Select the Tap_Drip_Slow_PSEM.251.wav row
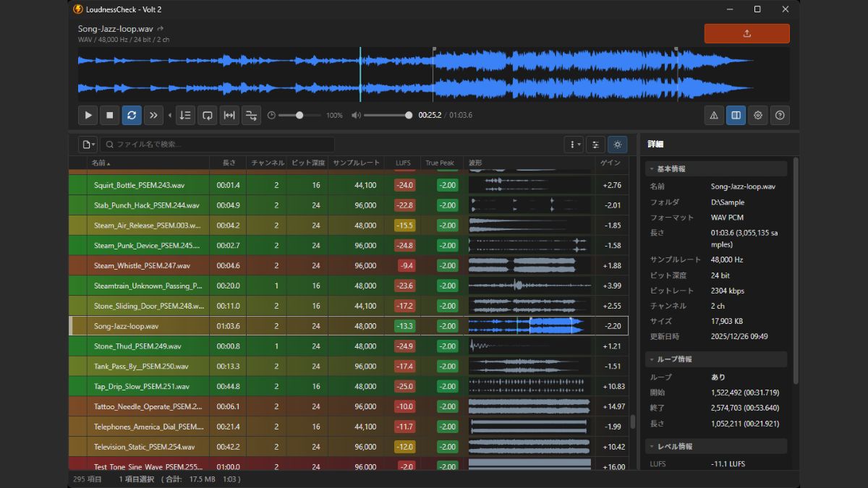The image size is (868, 488). pos(142,387)
